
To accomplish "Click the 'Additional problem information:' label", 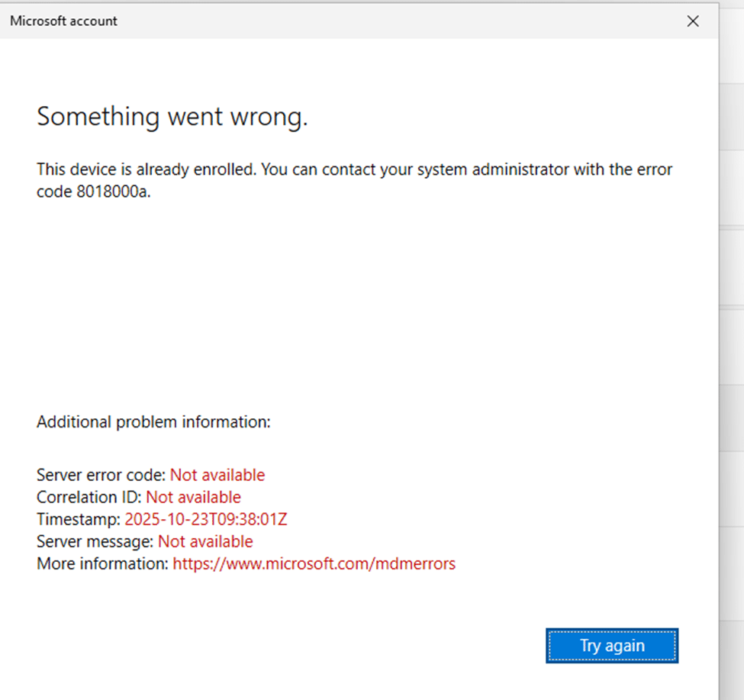I will click(x=153, y=421).
